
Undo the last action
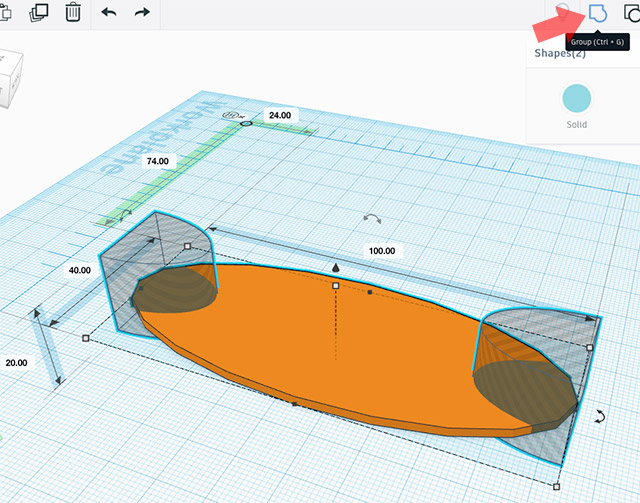coord(109,13)
